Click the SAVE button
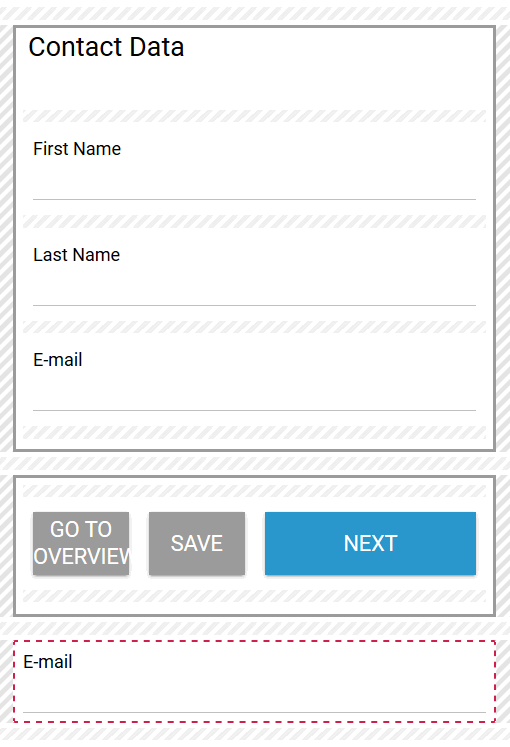The width and height of the screenshot is (510, 747). tap(197, 543)
